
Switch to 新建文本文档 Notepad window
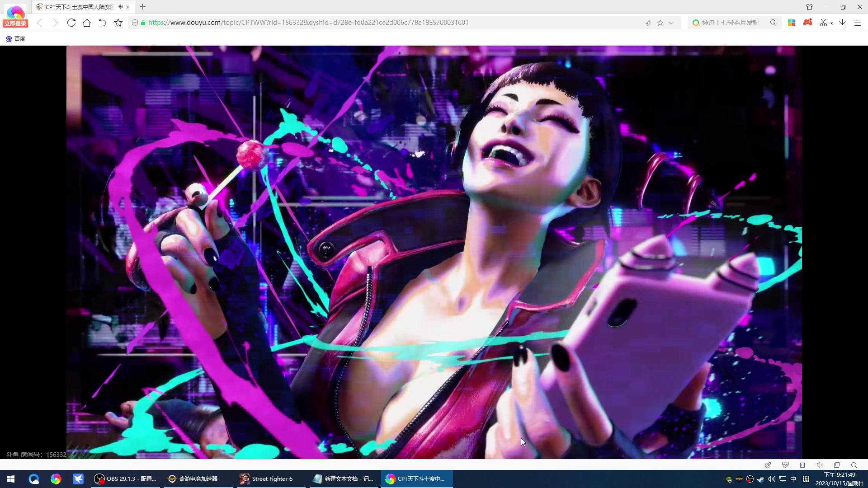[x=344, y=479]
